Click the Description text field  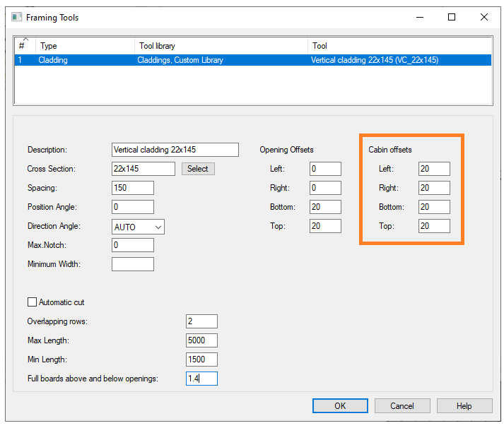[x=175, y=150]
